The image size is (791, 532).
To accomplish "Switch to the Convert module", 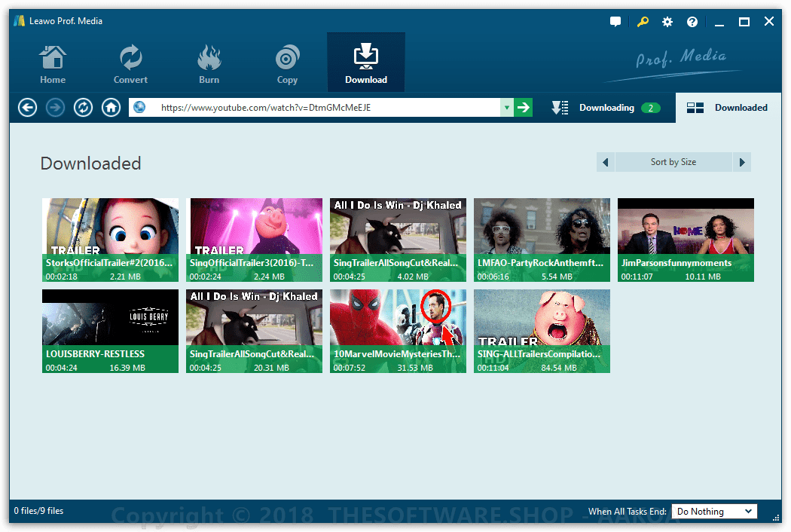I will pos(130,64).
